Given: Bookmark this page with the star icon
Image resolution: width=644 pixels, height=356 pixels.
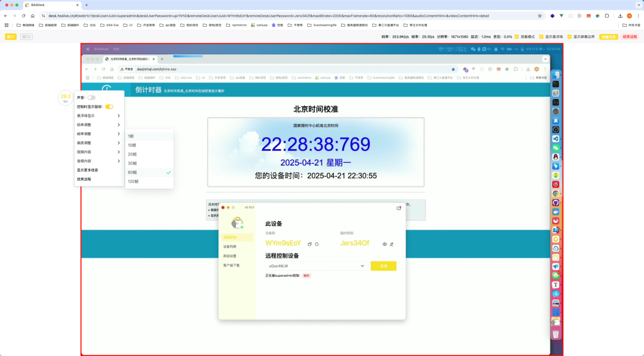Looking at the screenshot, I should pos(540,16).
